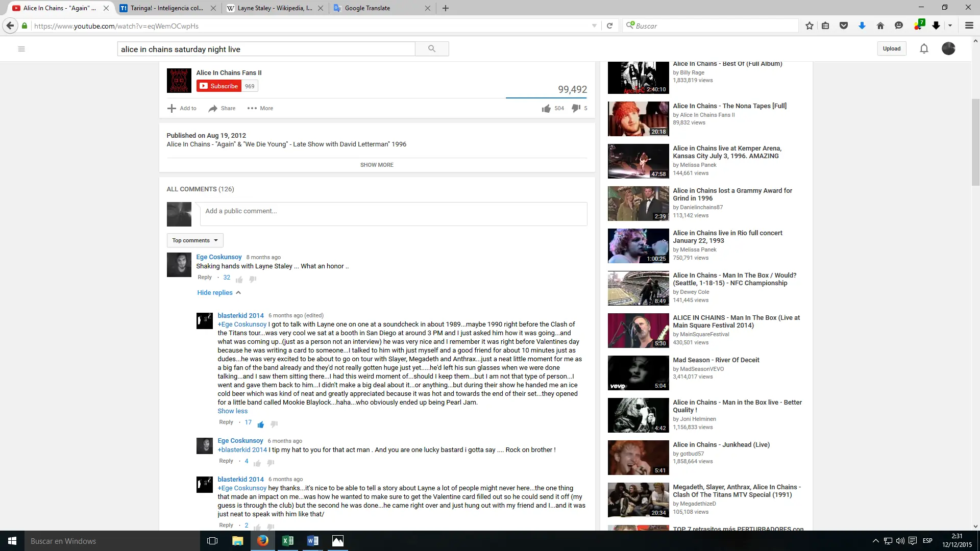Image resolution: width=980 pixels, height=551 pixels.
Task: Open the volume icon in system tray
Action: (900, 541)
